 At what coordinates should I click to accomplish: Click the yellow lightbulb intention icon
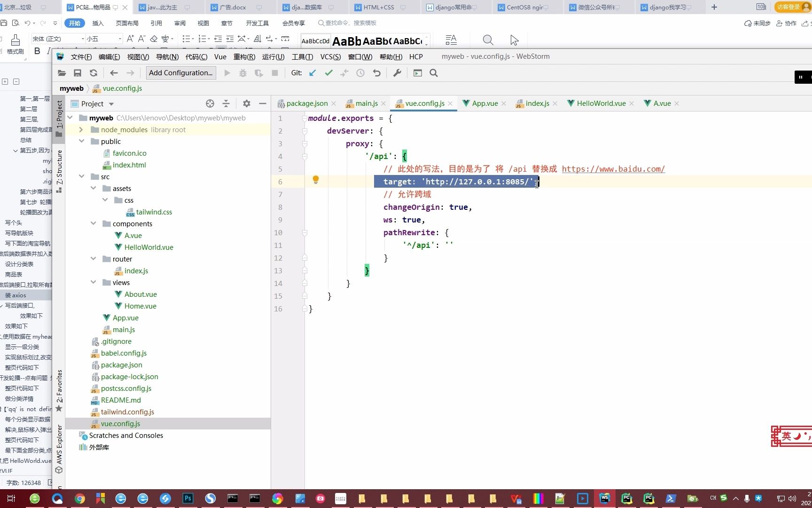pyautogui.click(x=316, y=180)
